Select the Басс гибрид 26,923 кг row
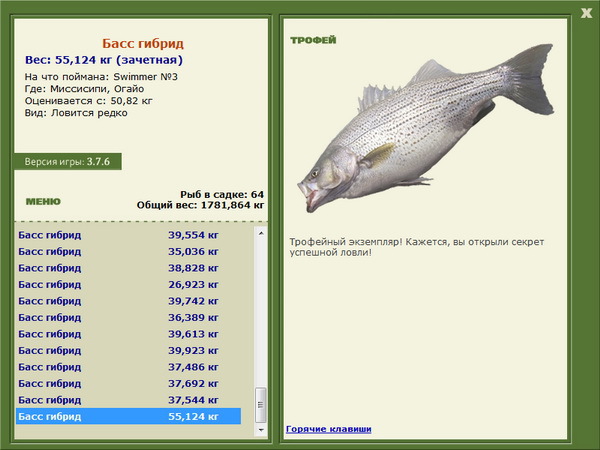The image size is (600, 450). [x=128, y=284]
